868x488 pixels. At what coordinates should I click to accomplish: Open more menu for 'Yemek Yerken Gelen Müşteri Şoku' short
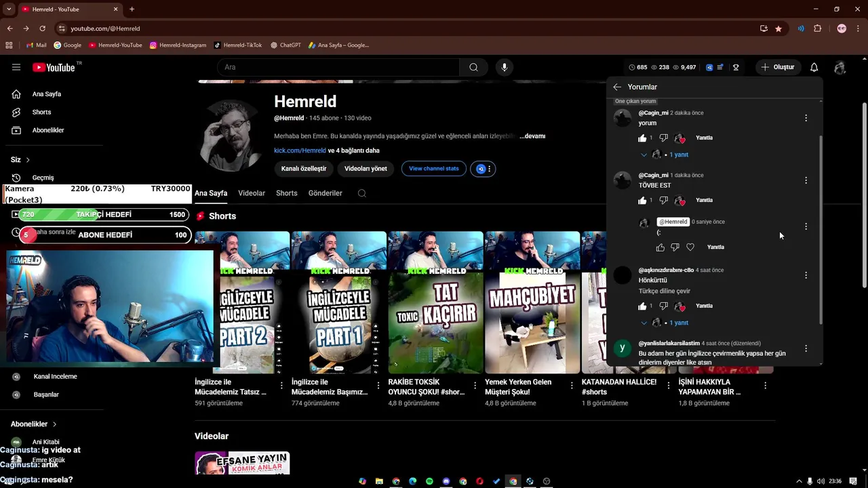(x=572, y=386)
